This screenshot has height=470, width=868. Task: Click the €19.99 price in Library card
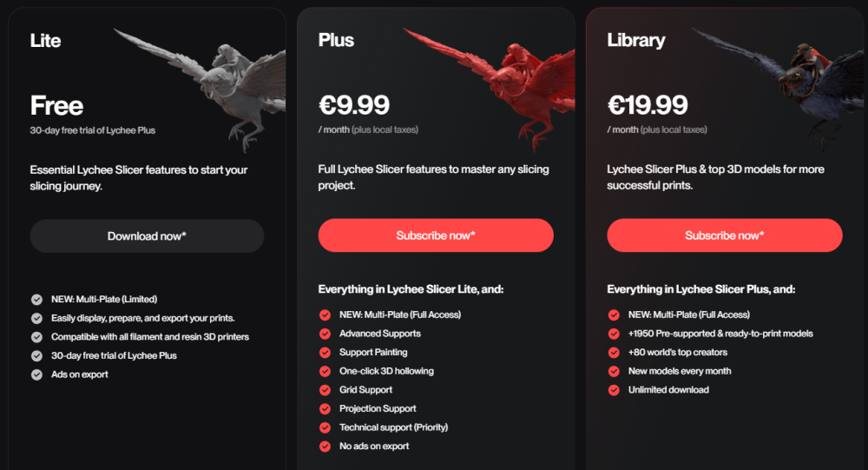[648, 105]
